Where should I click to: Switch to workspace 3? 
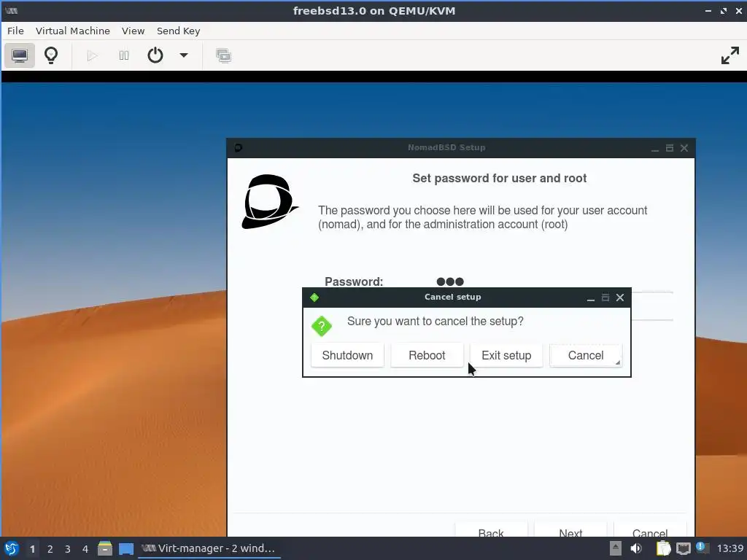point(68,549)
